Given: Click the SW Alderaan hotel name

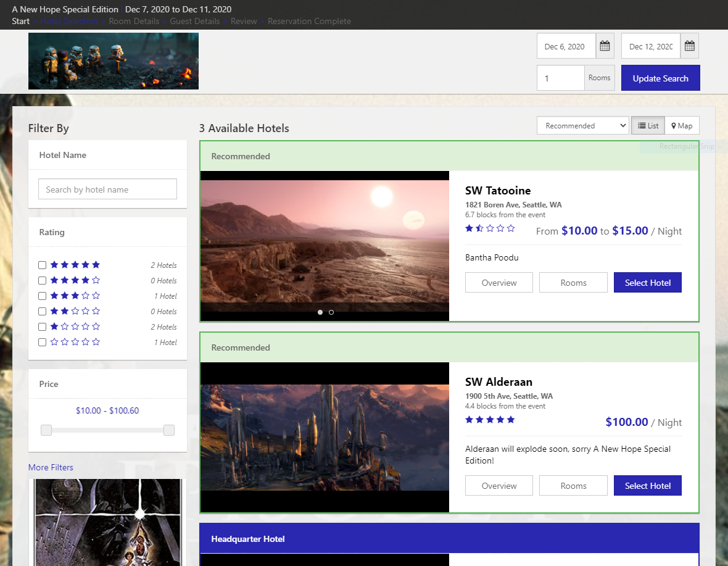Looking at the screenshot, I should pyautogui.click(x=498, y=381).
